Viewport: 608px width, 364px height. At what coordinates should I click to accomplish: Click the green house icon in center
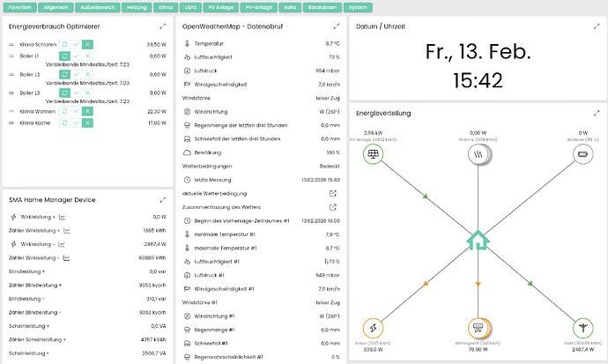pos(478,239)
